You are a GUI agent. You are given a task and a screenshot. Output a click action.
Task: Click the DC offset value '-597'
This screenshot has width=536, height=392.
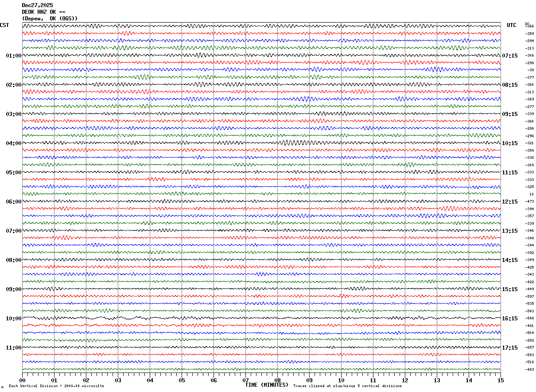(x=529, y=296)
